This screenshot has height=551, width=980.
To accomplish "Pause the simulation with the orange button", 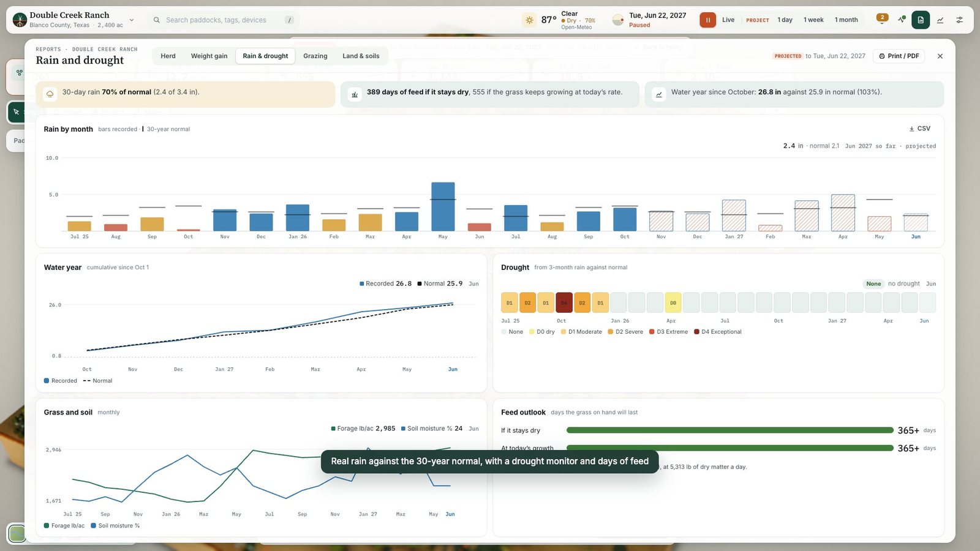I will pyautogui.click(x=707, y=20).
